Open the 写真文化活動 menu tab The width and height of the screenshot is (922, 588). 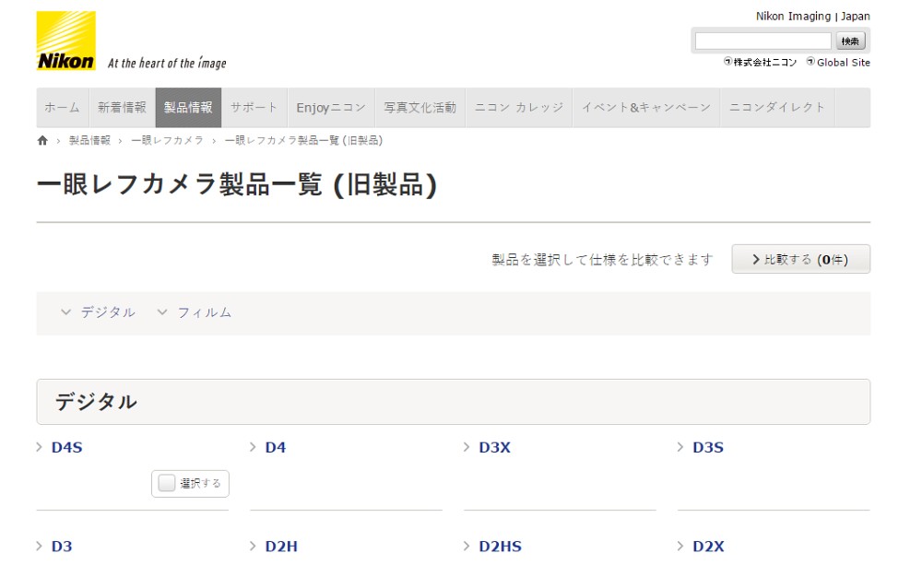point(420,108)
